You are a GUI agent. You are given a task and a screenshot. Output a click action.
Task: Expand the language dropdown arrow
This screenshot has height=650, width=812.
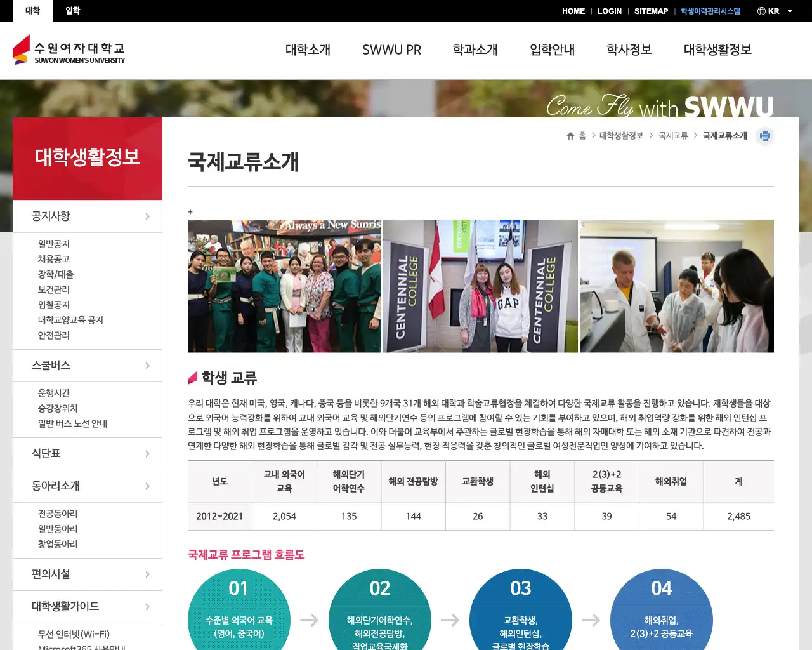[790, 11]
